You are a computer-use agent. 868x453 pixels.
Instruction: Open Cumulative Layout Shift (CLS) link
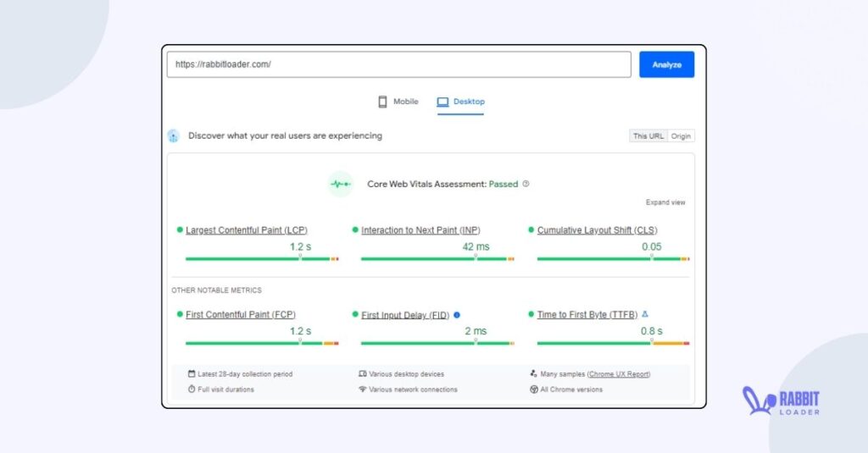pos(598,230)
